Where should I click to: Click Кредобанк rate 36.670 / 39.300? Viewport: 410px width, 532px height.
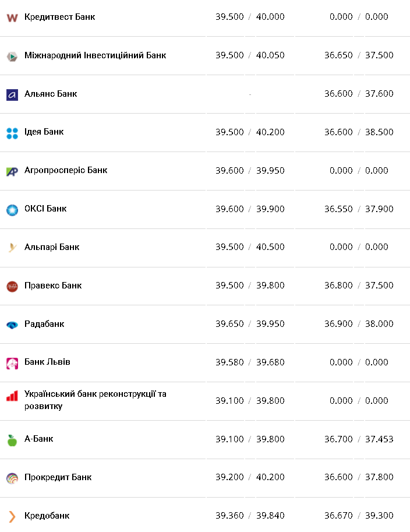(359, 516)
